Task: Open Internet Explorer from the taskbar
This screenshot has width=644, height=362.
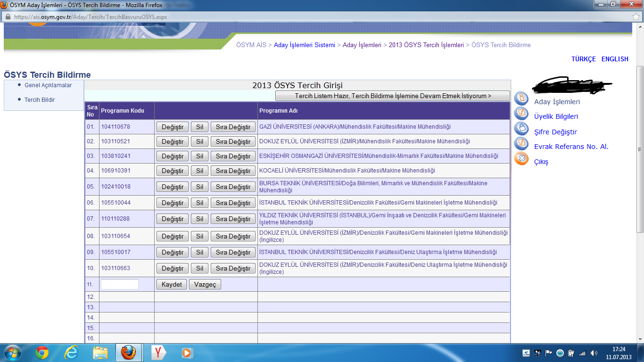Action: click(72, 353)
